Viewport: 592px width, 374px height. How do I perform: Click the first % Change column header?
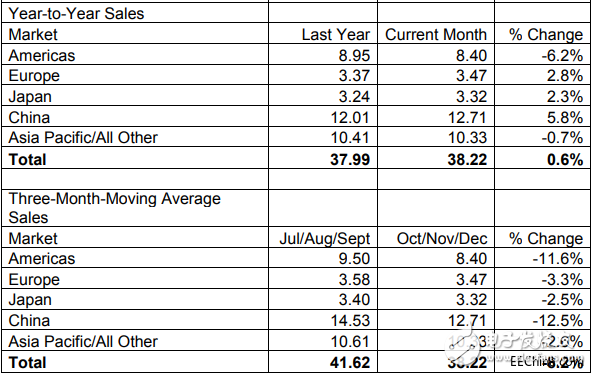click(x=546, y=35)
